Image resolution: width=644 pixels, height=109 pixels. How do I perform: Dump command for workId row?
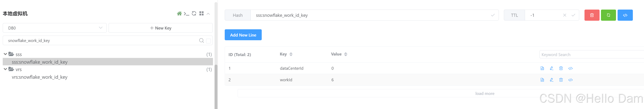tap(571, 80)
